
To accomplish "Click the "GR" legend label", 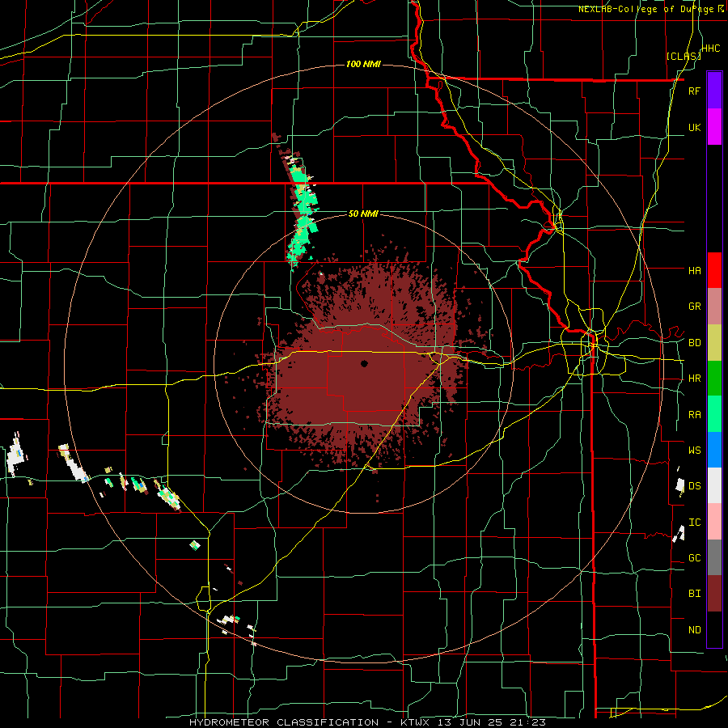I will click(x=694, y=307).
